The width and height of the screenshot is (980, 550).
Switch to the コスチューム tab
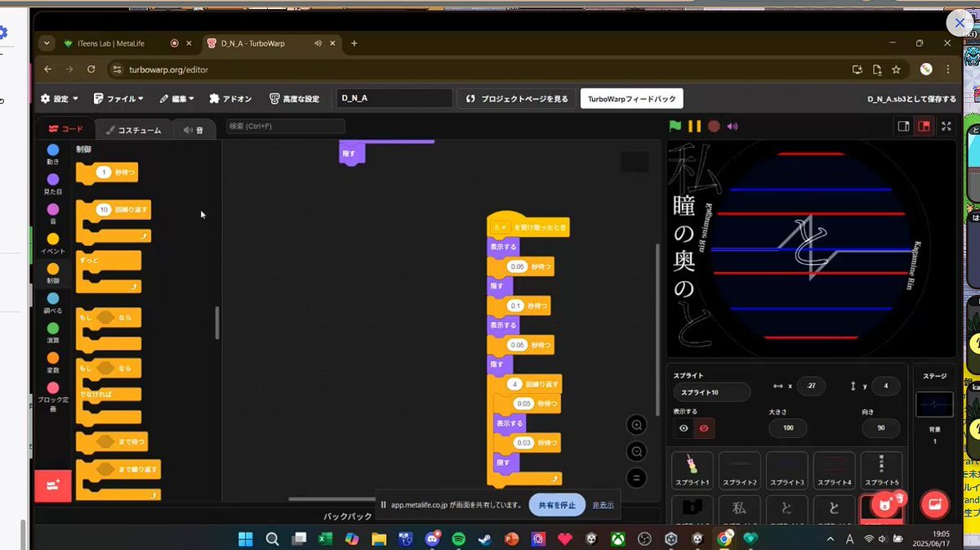tap(133, 130)
